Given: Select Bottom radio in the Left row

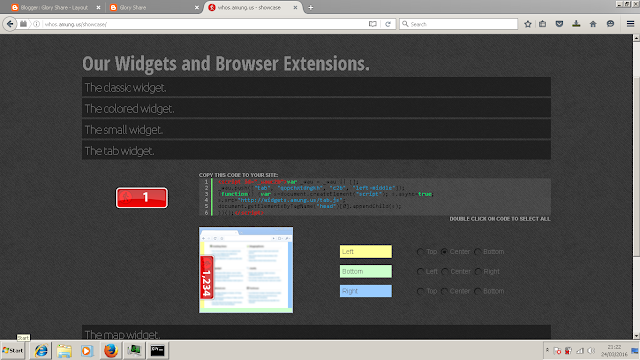Looking at the screenshot, I should [478, 252].
